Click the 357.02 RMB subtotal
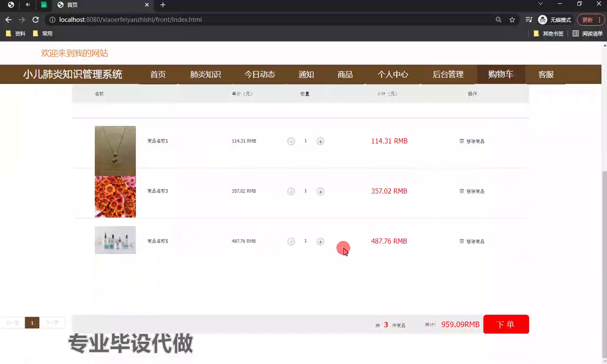 coord(389,191)
